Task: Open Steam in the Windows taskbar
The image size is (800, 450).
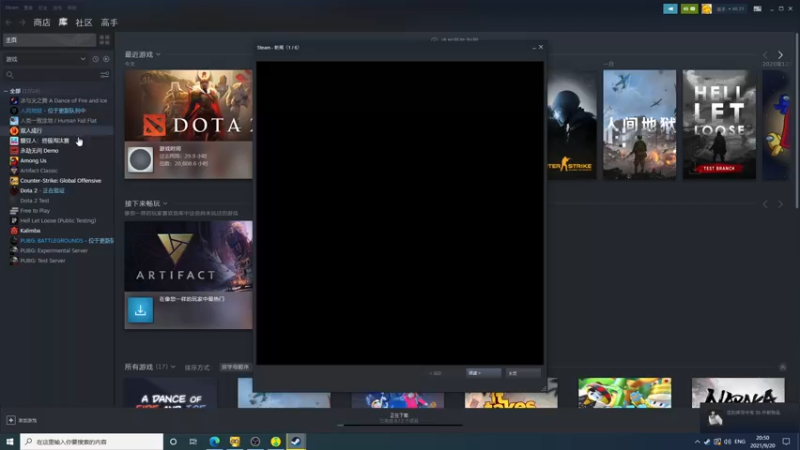Action: [x=296, y=441]
